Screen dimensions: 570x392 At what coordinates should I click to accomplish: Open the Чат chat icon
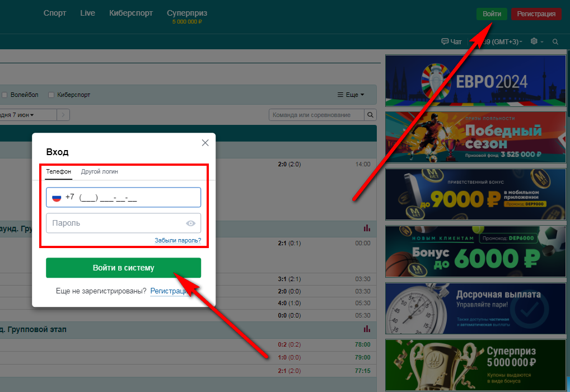[x=451, y=42]
